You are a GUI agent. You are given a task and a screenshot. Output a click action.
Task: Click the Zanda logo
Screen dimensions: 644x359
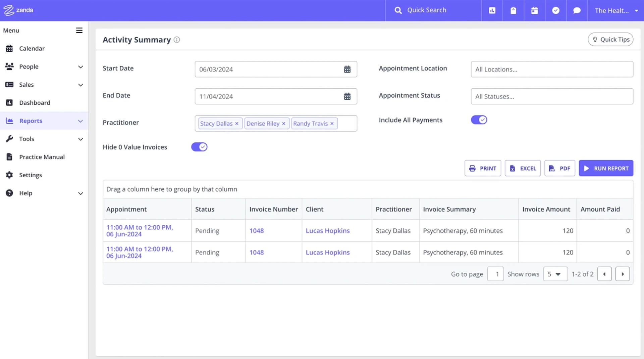(x=18, y=10)
